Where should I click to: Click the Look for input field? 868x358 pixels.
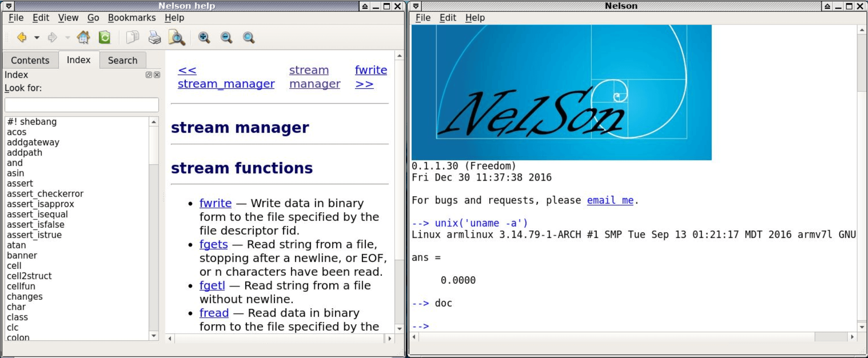82,105
